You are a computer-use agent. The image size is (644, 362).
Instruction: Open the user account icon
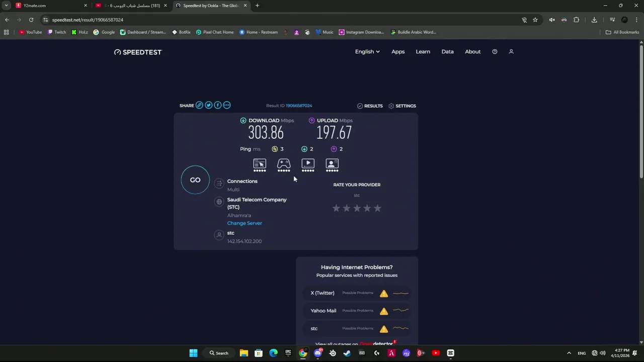click(x=511, y=51)
